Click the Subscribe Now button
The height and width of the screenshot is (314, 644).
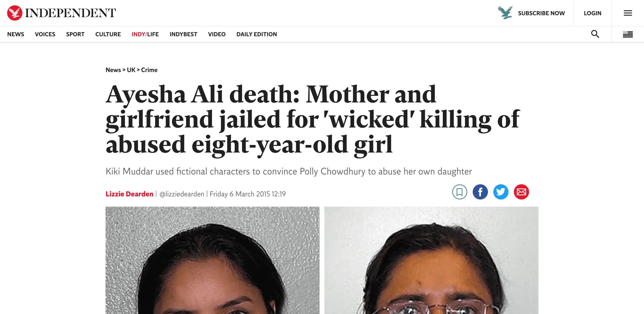click(x=541, y=13)
